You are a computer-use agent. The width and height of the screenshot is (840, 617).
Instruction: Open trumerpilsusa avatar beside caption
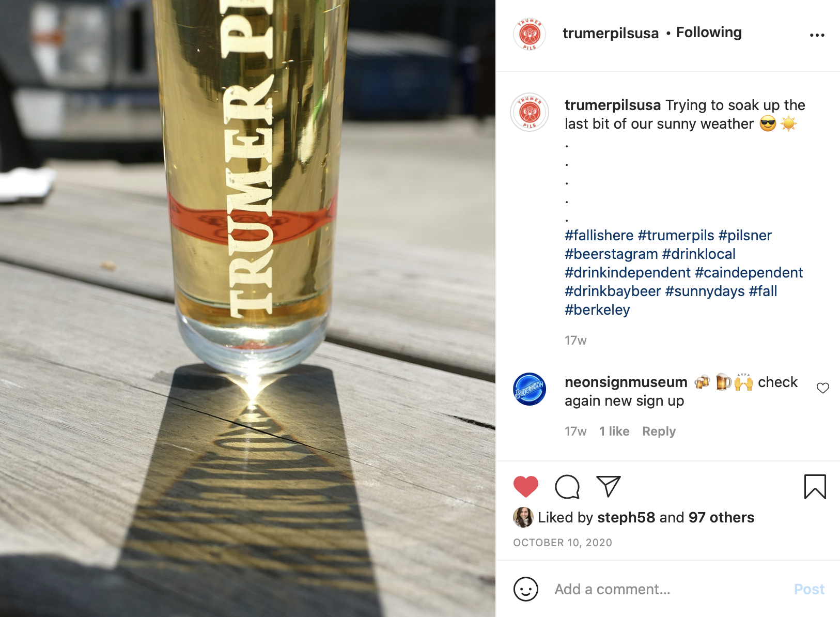point(529,112)
